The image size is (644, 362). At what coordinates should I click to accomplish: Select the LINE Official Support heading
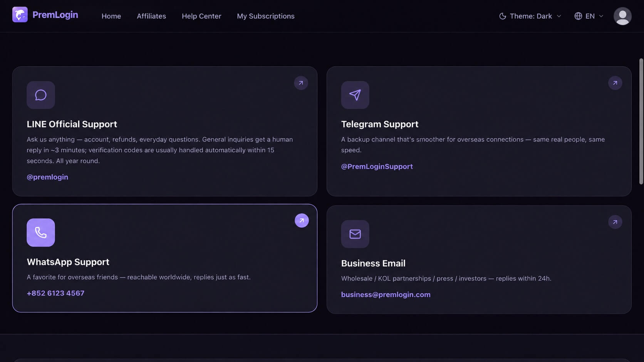tap(72, 124)
